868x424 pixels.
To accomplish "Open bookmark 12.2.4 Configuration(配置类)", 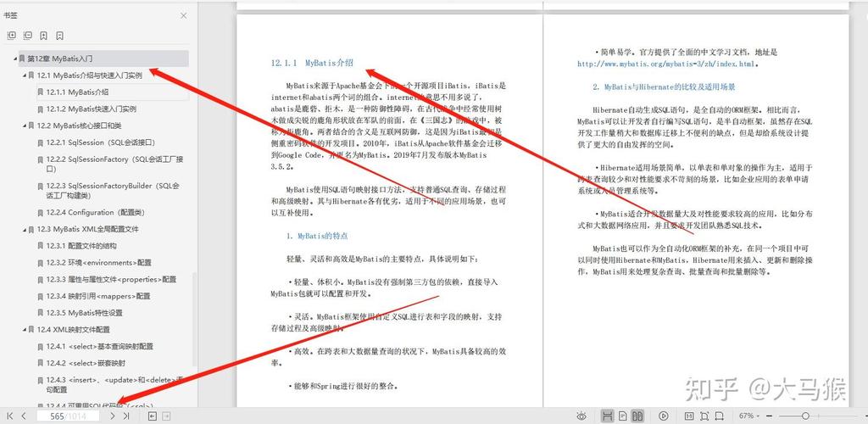I will (x=96, y=213).
